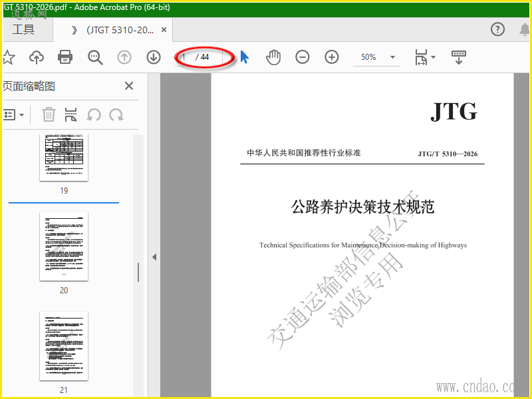This screenshot has height=399, width=532.
Task: Click the bookmark star icon
Action: tap(9, 57)
